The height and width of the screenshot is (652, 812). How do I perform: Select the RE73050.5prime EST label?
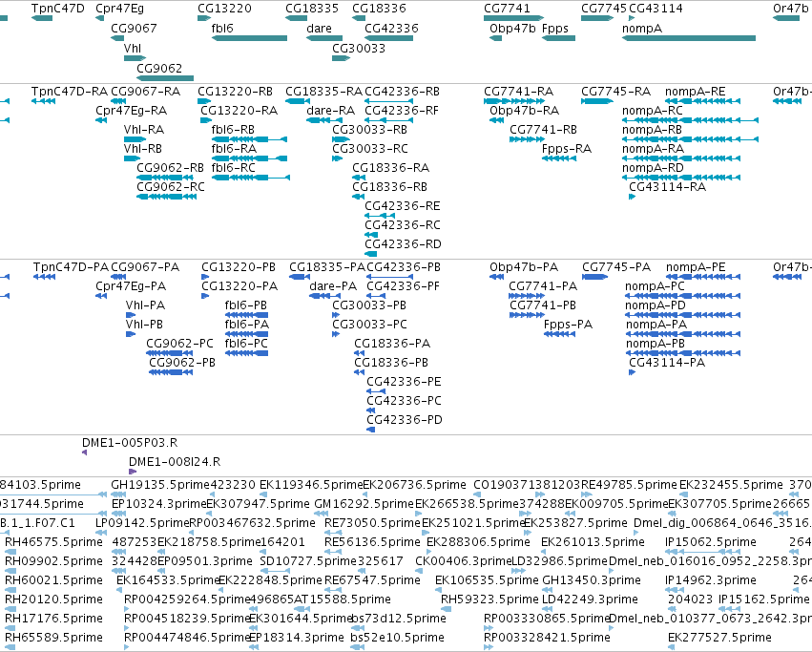point(372,523)
